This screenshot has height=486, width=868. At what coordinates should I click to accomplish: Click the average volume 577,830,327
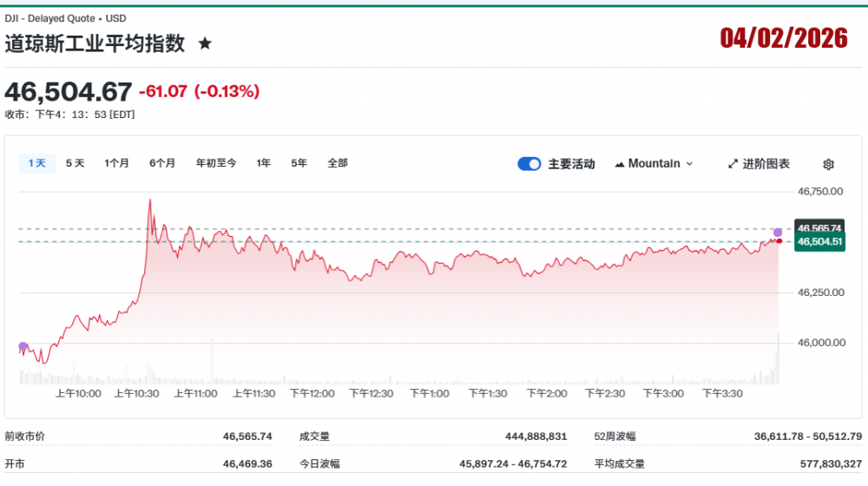[831, 463]
